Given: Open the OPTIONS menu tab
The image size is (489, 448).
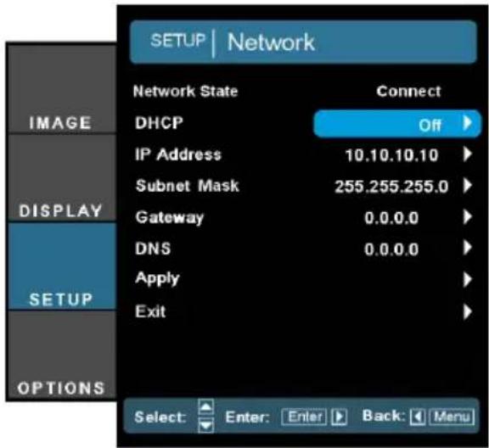Looking at the screenshot, I should (x=61, y=355).
